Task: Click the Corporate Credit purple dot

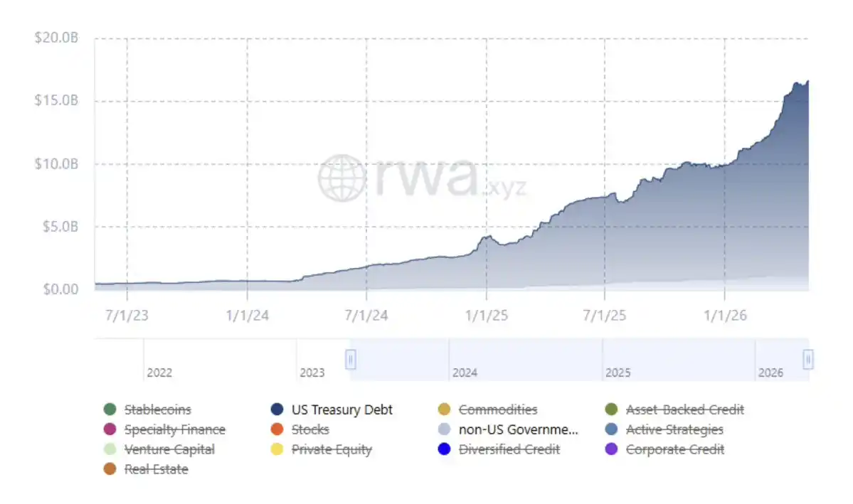Action: tap(611, 449)
